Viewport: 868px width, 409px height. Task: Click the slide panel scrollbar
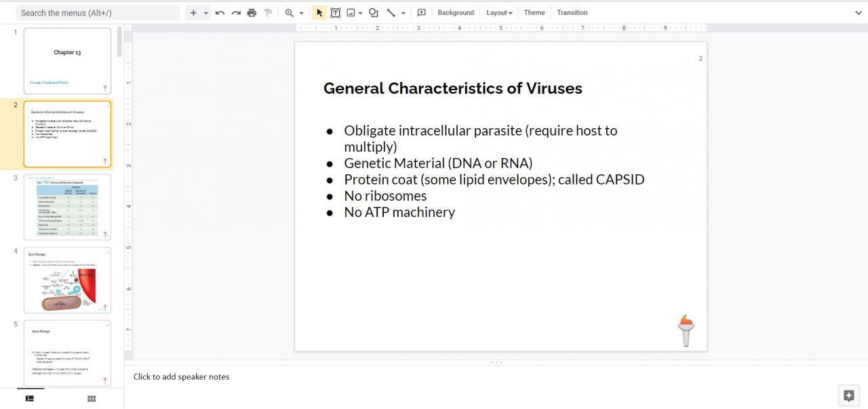tap(120, 42)
